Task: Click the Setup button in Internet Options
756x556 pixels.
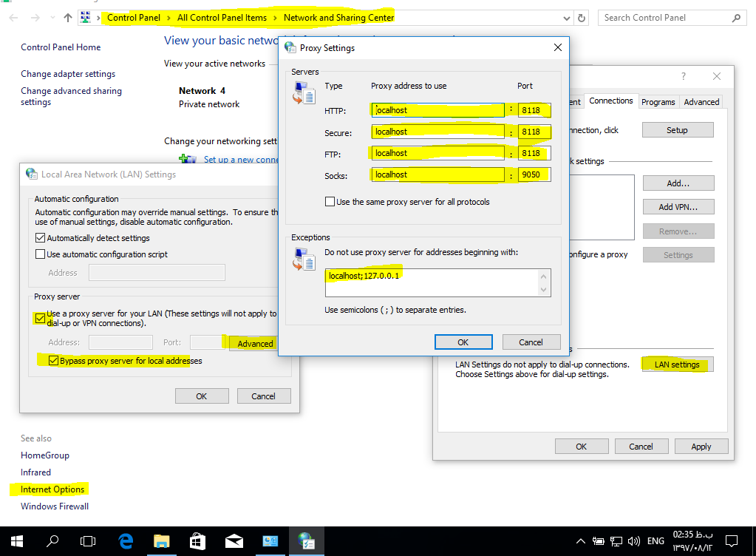Action: click(x=678, y=130)
